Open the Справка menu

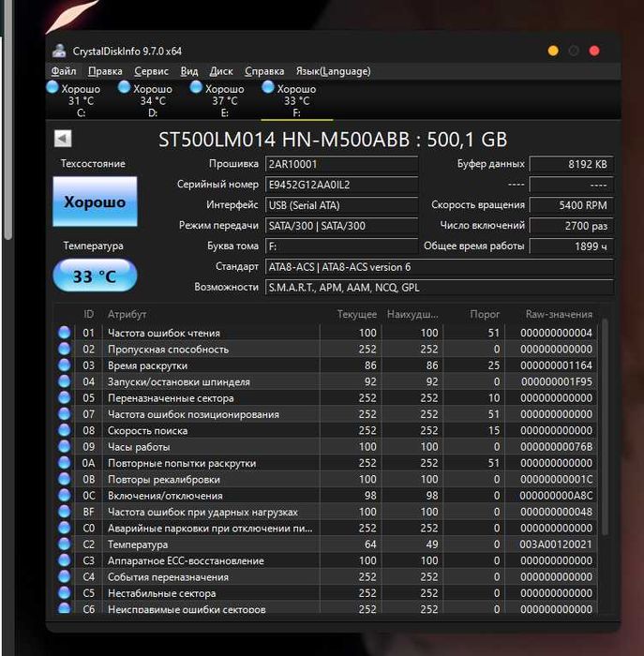point(264,71)
